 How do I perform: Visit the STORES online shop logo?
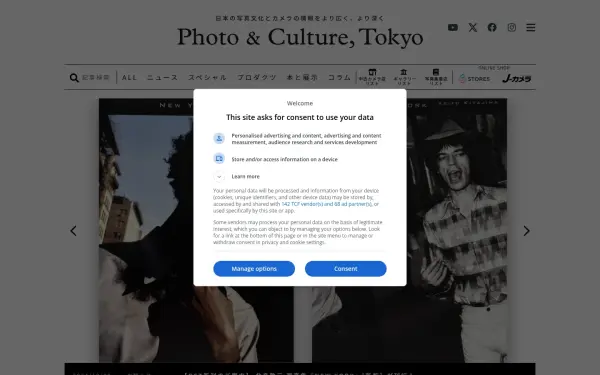pos(474,79)
